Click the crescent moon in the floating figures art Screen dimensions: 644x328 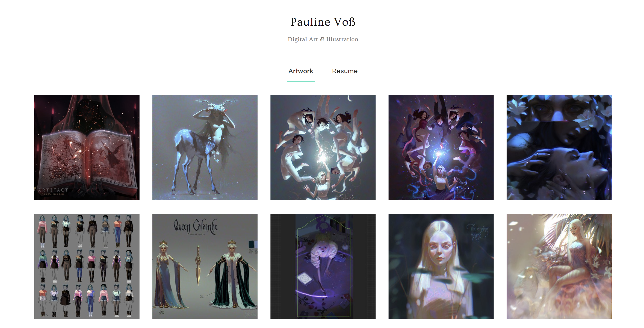[x=350, y=98]
